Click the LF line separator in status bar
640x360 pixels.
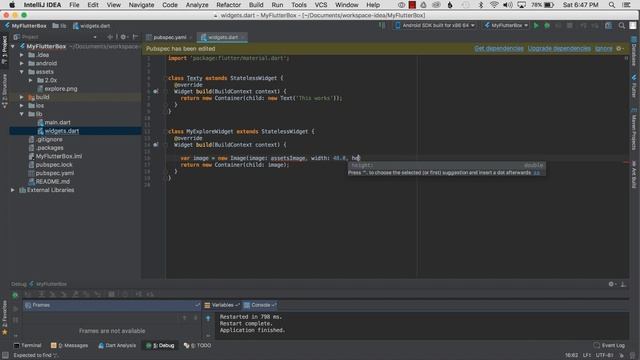[587, 355]
